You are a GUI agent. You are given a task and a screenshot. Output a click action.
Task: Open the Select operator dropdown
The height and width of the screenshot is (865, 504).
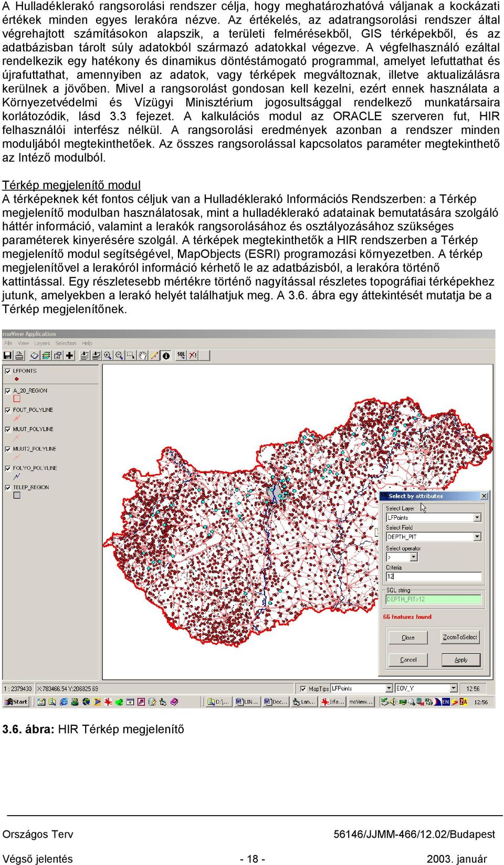tap(414, 557)
